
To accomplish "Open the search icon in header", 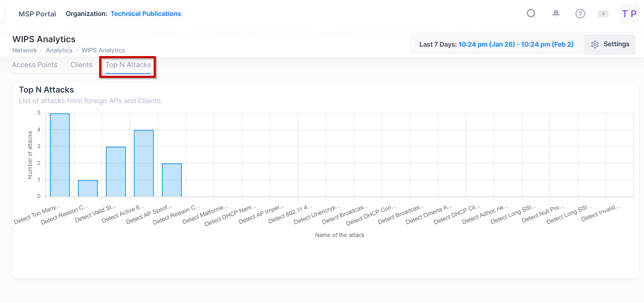I will coord(531,14).
